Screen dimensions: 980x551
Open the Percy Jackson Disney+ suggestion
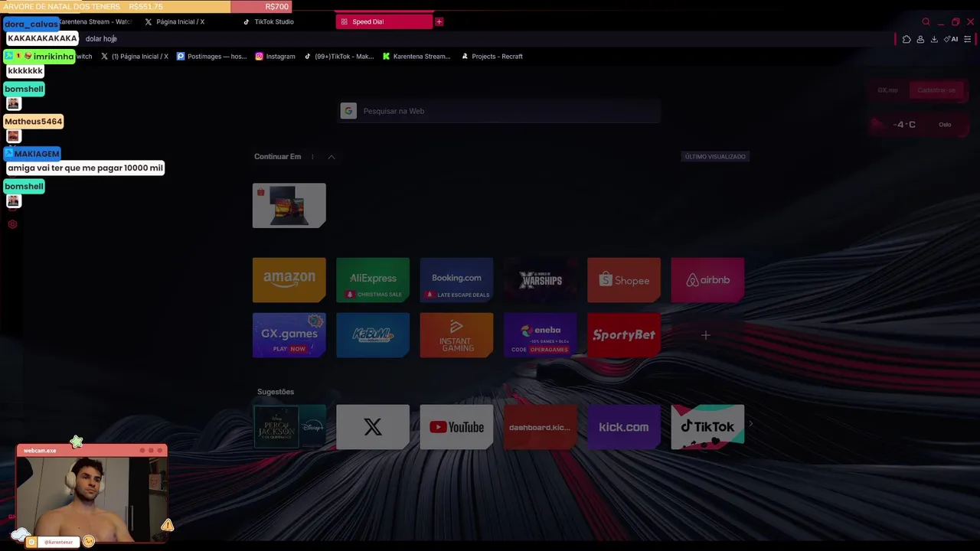click(289, 427)
